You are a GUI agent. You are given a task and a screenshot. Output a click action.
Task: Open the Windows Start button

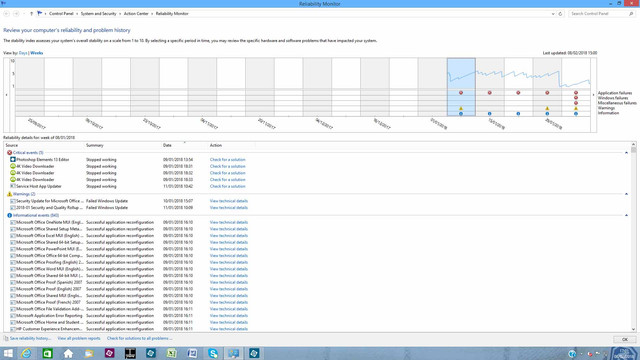pos(8,353)
